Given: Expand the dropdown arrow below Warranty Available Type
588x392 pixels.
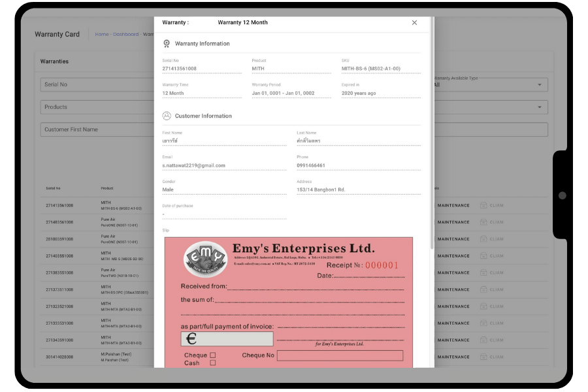Looking at the screenshot, I should [x=539, y=107].
